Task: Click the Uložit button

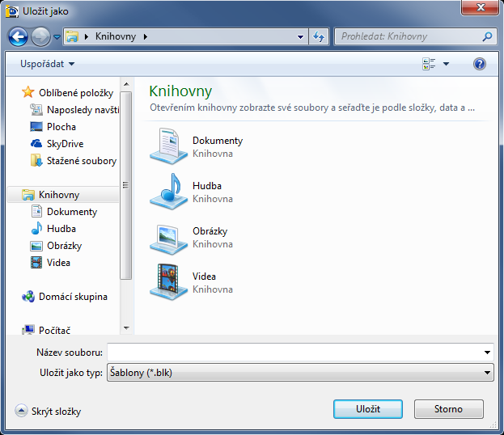Action: 368,409
